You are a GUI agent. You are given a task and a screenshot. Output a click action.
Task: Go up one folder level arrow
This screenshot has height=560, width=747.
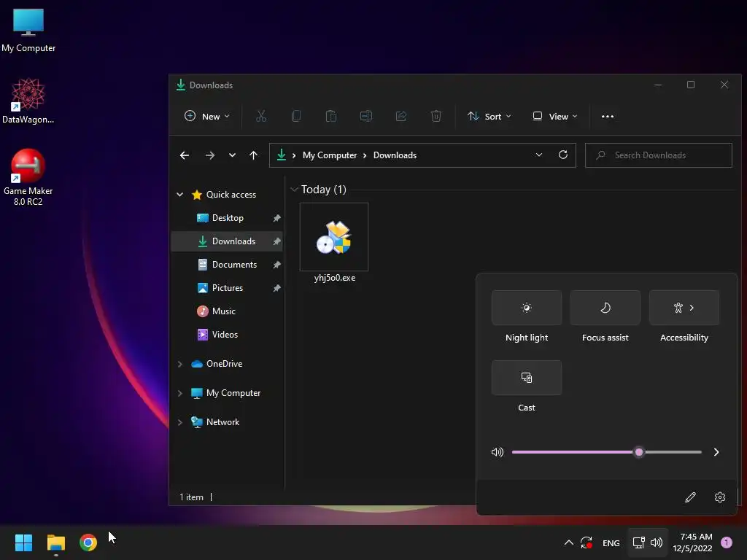point(253,155)
